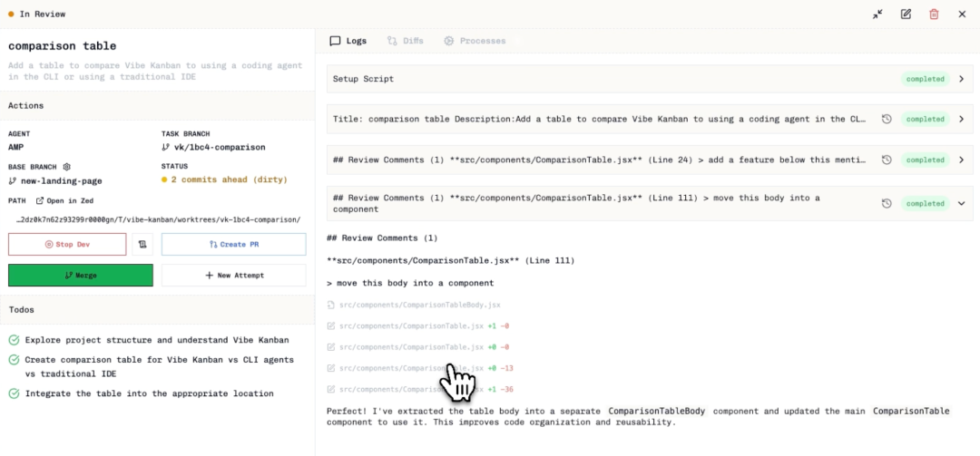Click the Open in Zed link
980x456 pixels.
coord(65,200)
